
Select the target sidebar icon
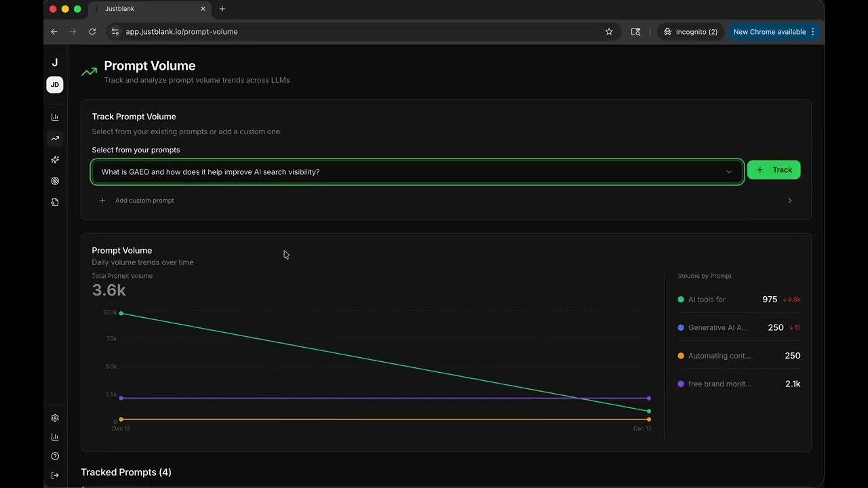(x=55, y=181)
